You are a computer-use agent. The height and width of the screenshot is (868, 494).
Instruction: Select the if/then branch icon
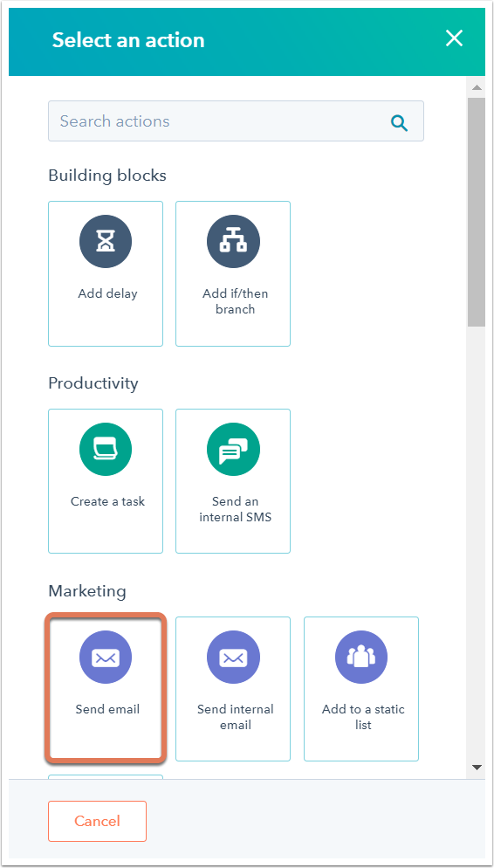click(x=233, y=241)
